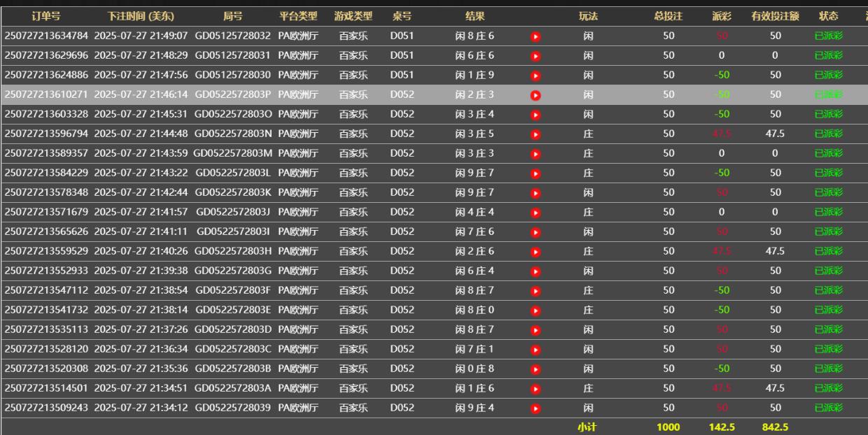Click the red play icon for round GD05125728032
This screenshot has height=435, width=868.
(x=535, y=36)
